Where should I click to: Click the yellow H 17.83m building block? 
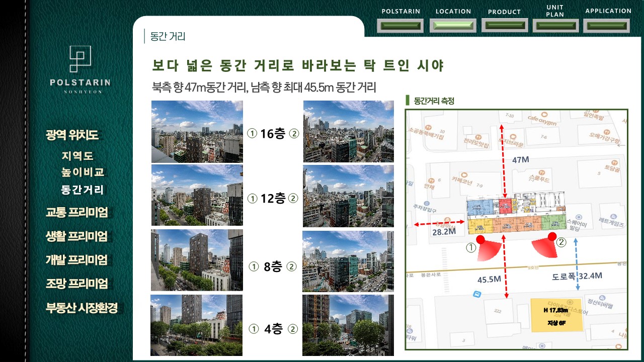pos(556,315)
